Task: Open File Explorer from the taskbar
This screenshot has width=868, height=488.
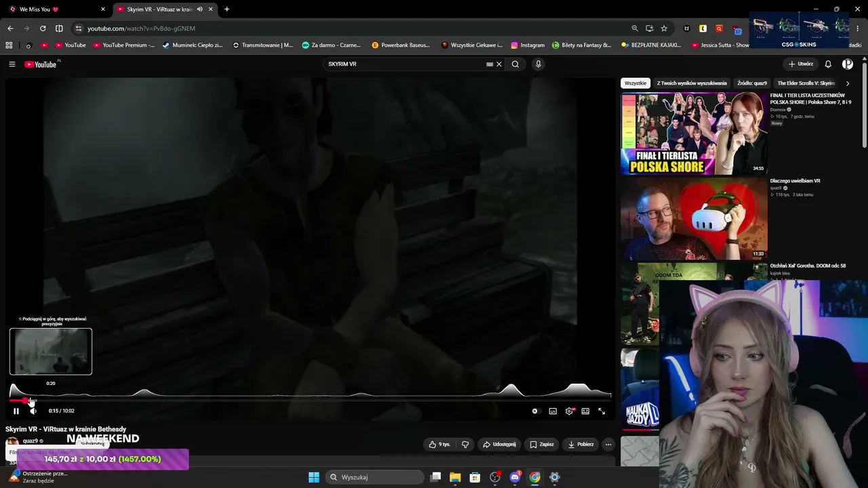Action: pyautogui.click(x=455, y=477)
